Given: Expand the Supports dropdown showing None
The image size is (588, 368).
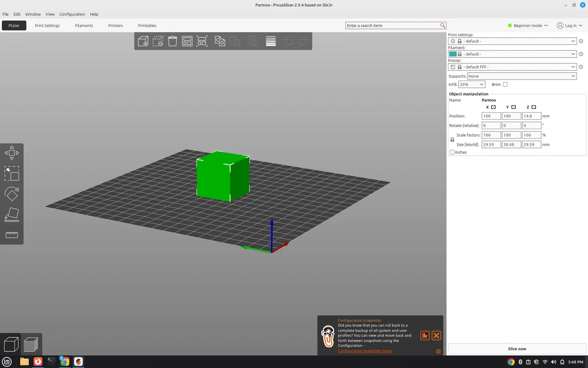Looking at the screenshot, I should click(522, 76).
